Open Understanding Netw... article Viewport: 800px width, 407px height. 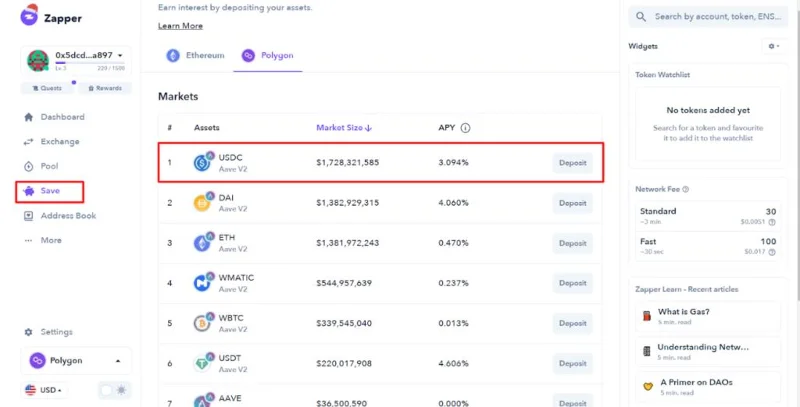708,352
